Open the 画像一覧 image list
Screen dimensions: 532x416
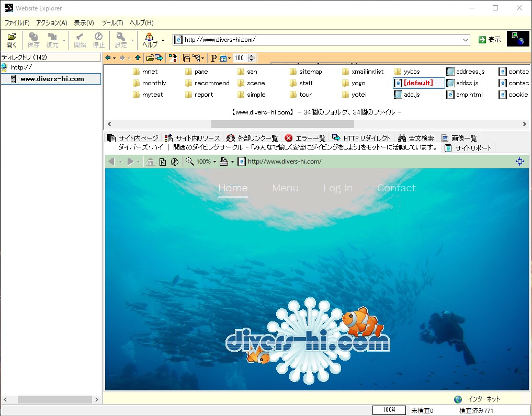tap(459, 137)
